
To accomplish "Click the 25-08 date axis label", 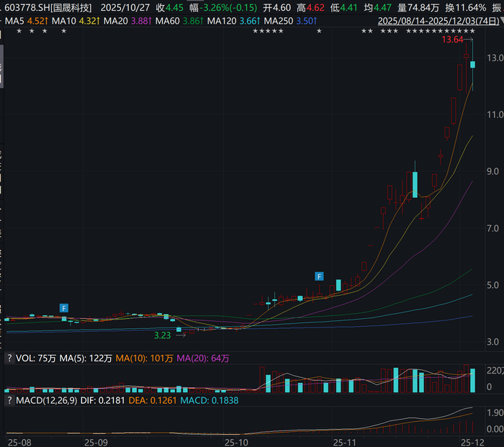I will pyautogui.click(x=19, y=442).
